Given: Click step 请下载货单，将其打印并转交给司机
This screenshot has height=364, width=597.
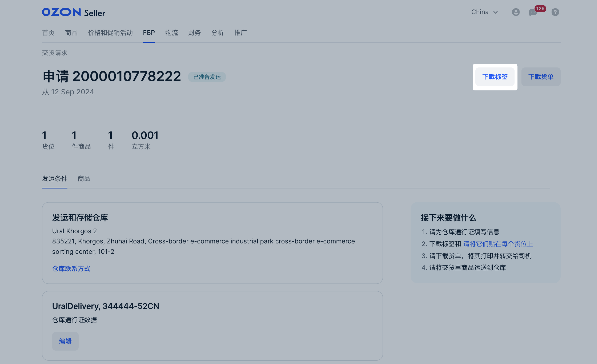Looking at the screenshot, I should [480, 256].
